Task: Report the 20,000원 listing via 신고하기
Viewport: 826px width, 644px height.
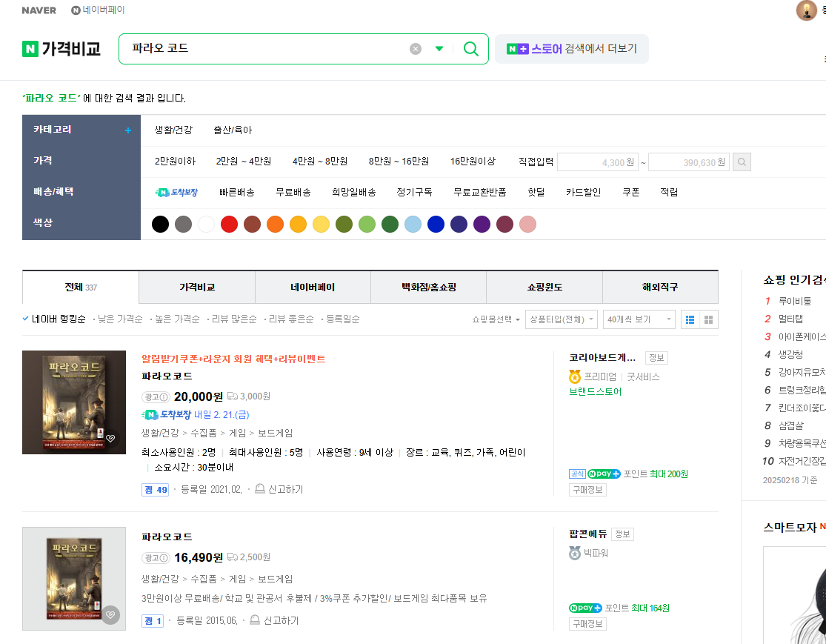Action: (279, 490)
